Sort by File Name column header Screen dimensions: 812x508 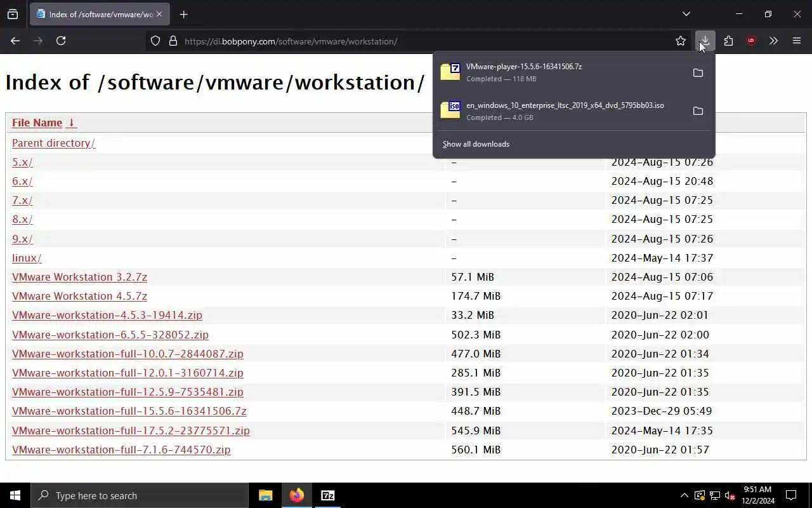(x=37, y=123)
